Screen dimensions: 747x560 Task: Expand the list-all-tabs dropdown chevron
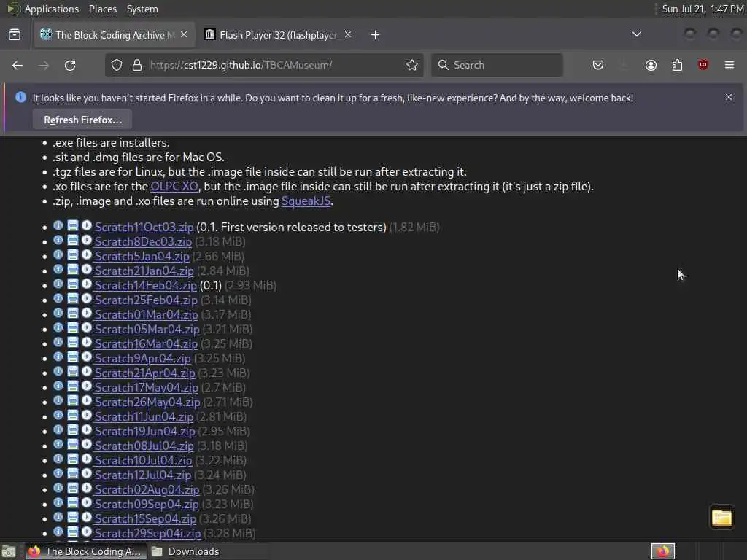(636, 34)
